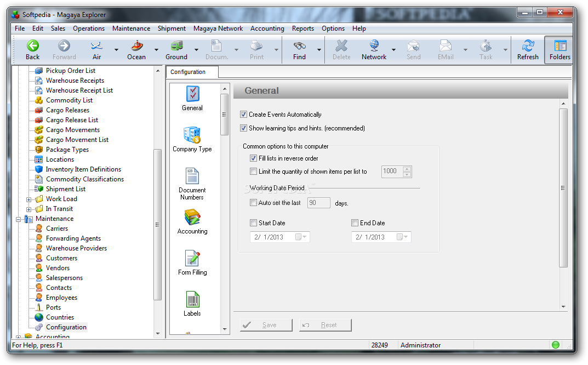Select the Company Type configuration icon
The height and width of the screenshot is (365, 588).
point(192,135)
